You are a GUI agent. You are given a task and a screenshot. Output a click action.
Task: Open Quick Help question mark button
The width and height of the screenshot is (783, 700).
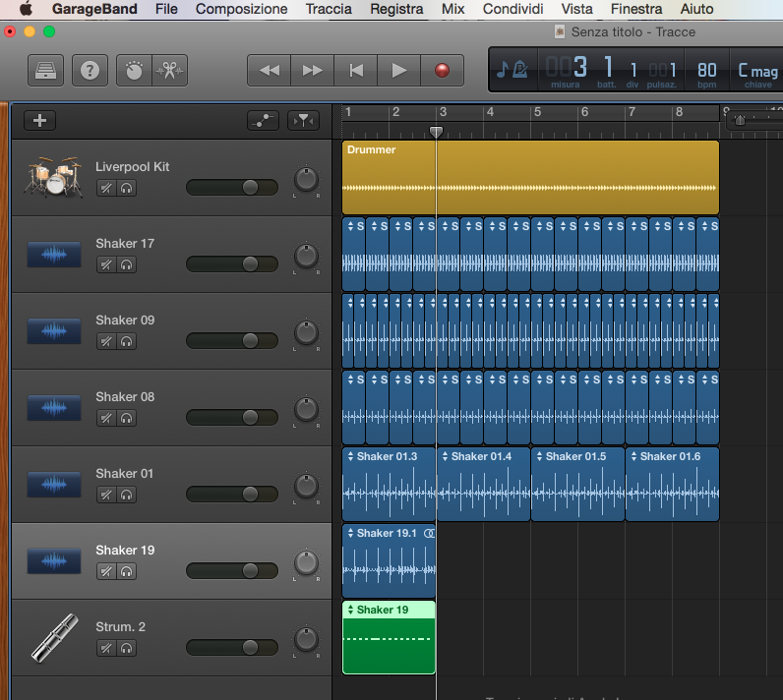click(x=90, y=71)
